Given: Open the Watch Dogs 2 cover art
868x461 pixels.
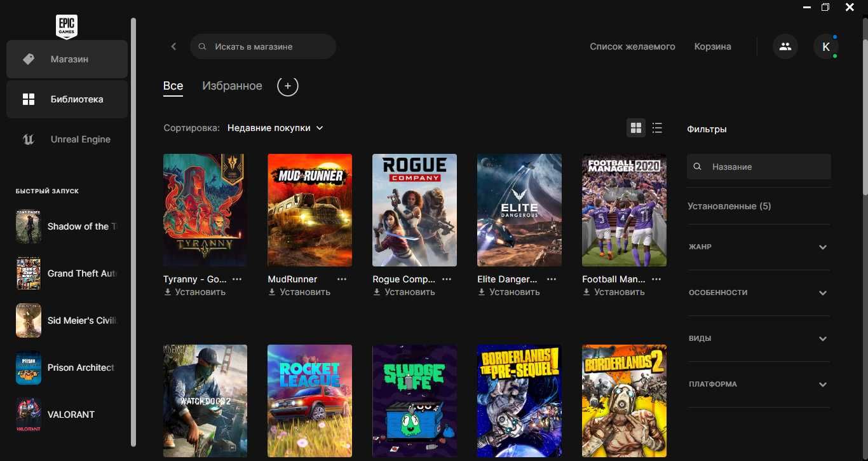Looking at the screenshot, I should 205,401.
